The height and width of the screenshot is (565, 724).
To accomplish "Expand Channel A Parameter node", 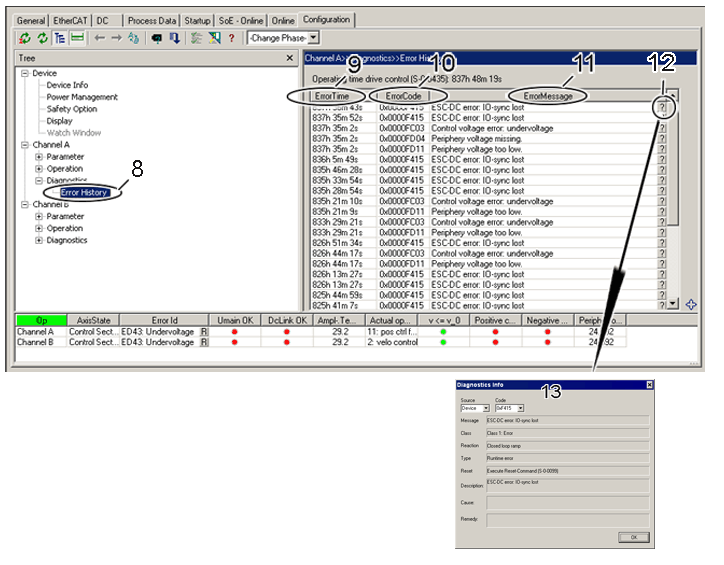I will (x=38, y=157).
